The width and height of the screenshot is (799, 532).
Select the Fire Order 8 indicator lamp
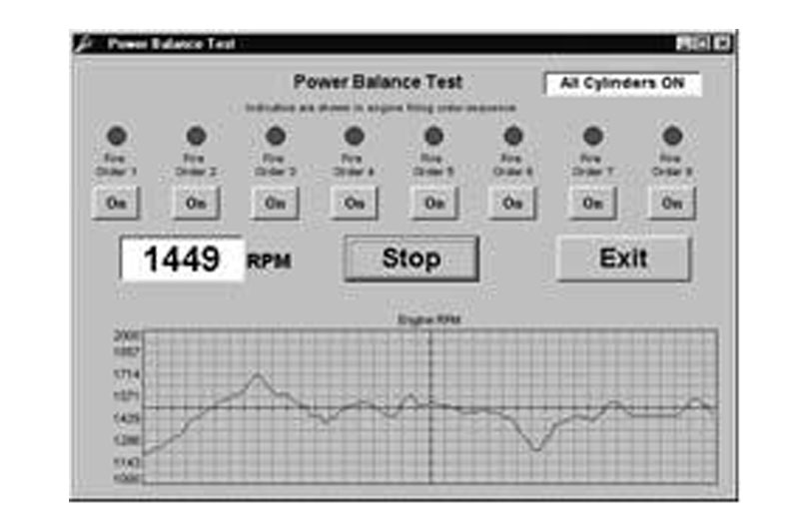pyautogui.click(x=672, y=136)
